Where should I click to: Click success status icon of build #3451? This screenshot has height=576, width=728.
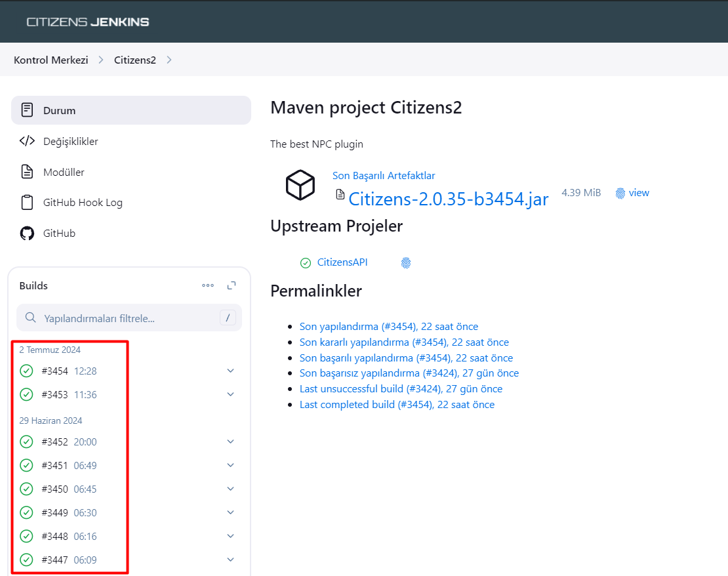(26, 465)
